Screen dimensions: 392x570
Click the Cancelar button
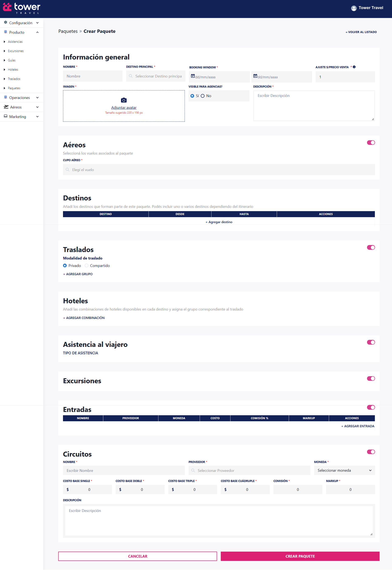point(138,557)
